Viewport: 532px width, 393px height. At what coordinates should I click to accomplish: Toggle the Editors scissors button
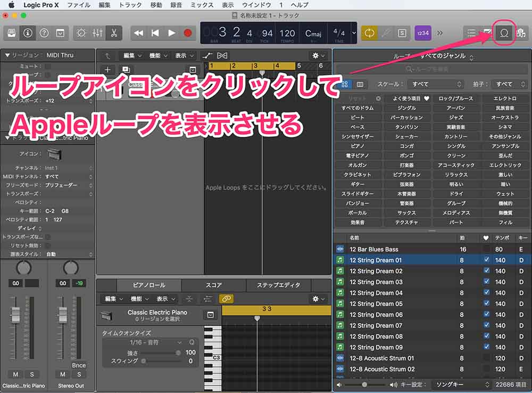coord(114,33)
